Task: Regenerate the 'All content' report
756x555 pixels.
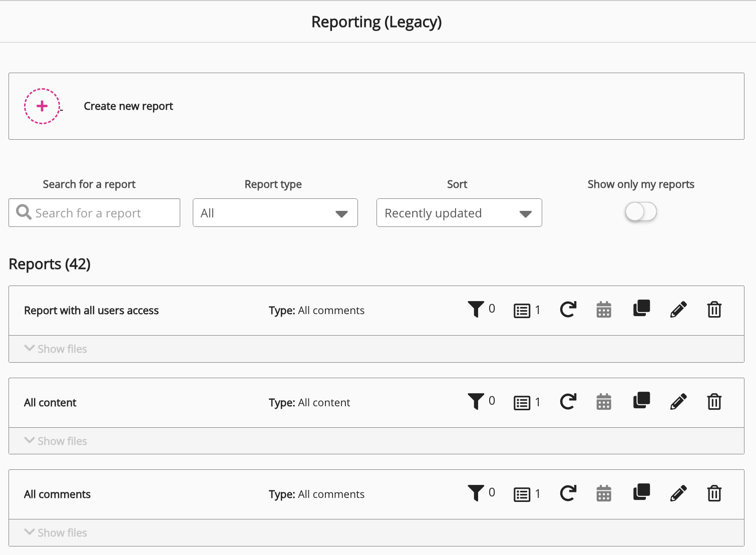Action: point(568,402)
